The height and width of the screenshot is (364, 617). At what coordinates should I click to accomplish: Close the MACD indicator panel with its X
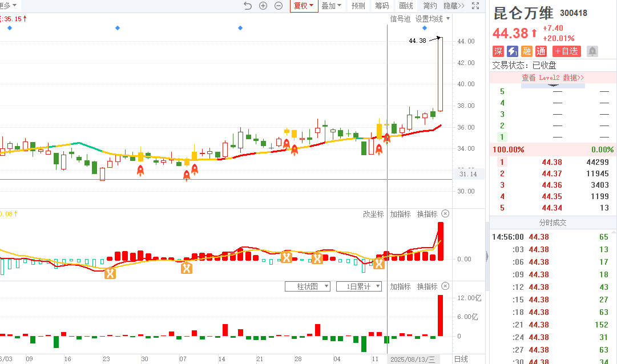445,214
